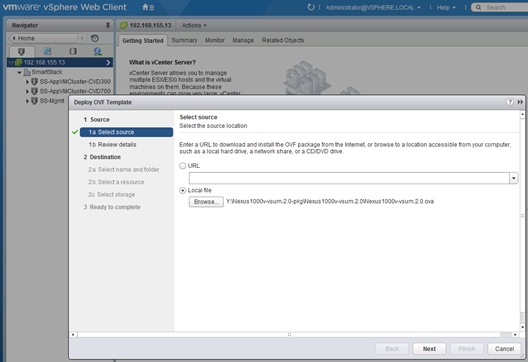Open the home menu icon in header

tap(148, 7)
